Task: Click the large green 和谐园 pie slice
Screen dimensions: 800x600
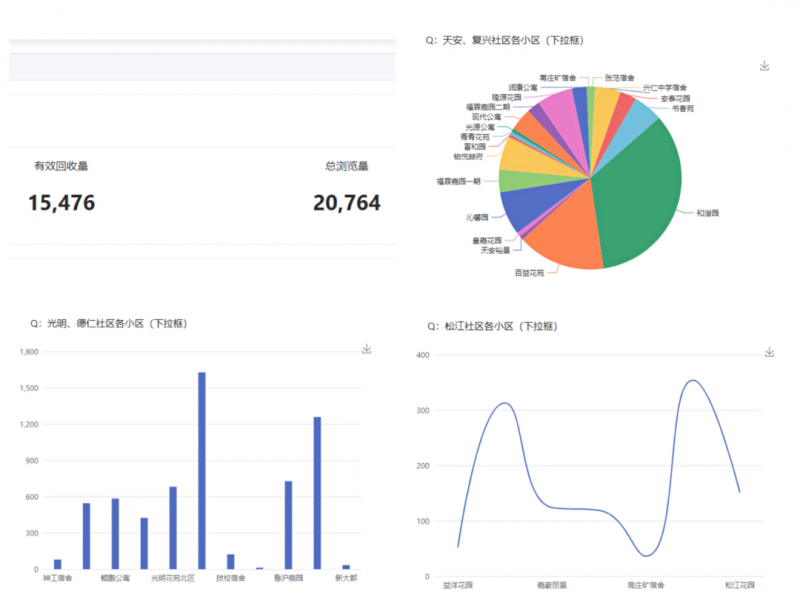Action: pyautogui.click(x=635, y=200)
